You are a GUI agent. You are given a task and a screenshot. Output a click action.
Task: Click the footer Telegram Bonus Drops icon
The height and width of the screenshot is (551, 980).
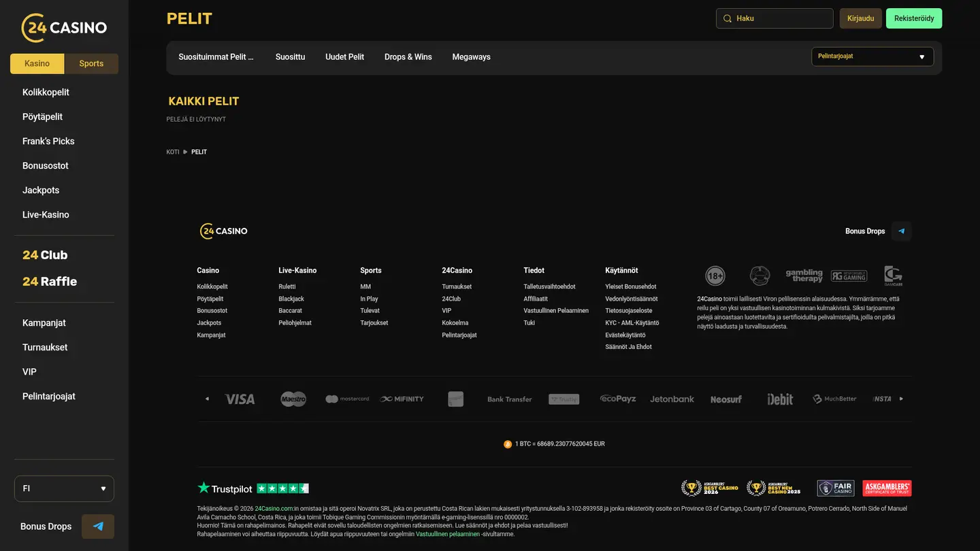pos(901,231)
